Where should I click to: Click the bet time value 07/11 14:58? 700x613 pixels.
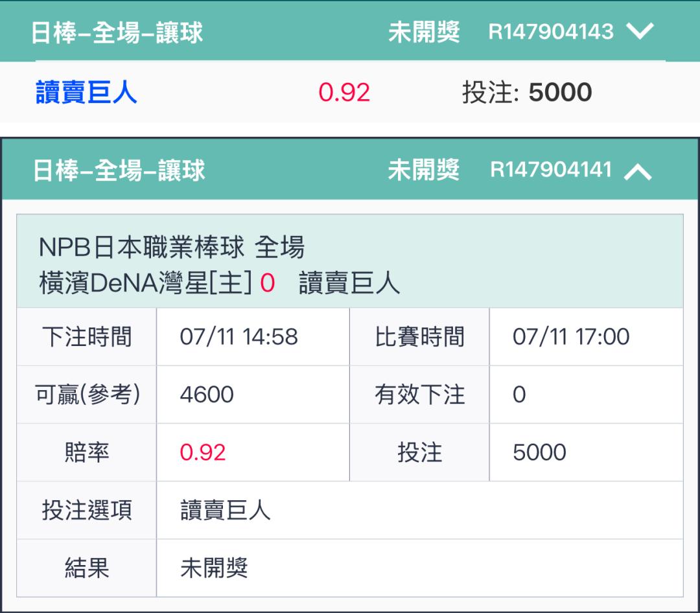point(239,337)
